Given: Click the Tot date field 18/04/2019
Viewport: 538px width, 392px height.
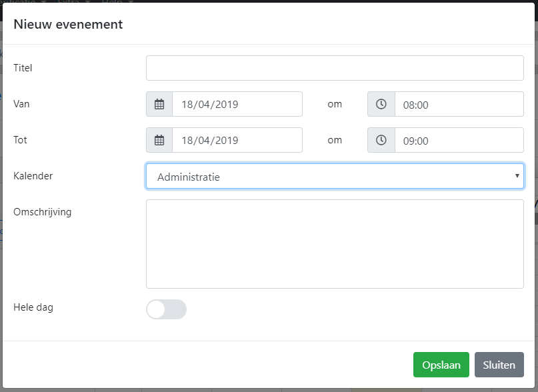Looking at the screenshot, I should click(x=237, y=140).
